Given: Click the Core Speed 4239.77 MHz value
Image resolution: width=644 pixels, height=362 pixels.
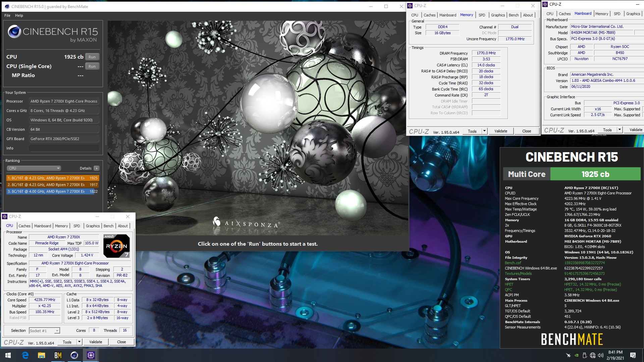Looking at the screenshot, I should (45, 300).
